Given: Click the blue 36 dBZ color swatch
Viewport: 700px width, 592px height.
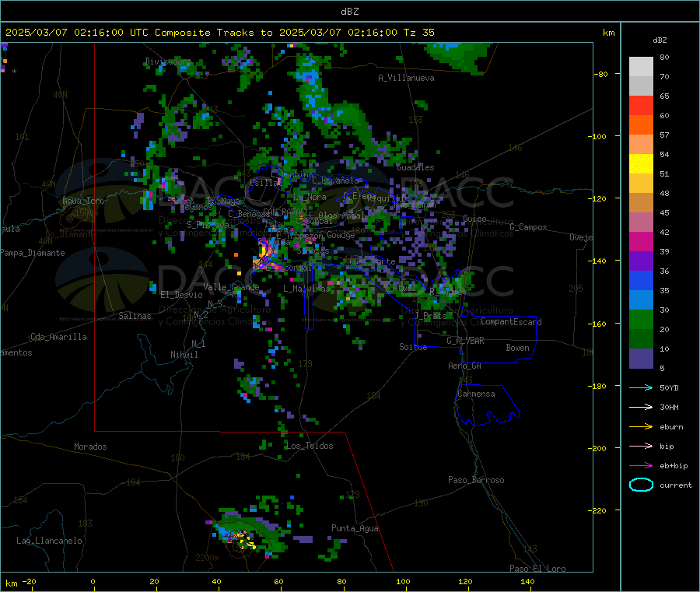Looking at the screenshot, I should coord(641,280).
